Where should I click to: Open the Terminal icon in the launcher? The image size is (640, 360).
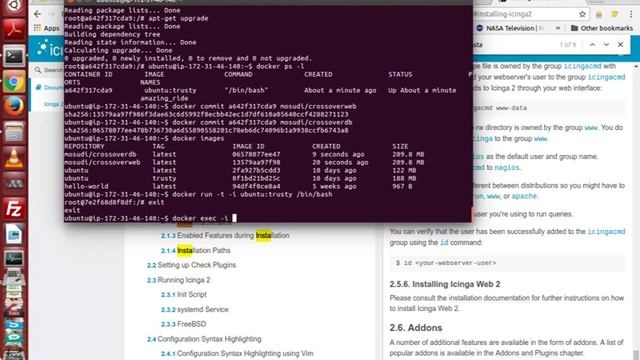14,56
